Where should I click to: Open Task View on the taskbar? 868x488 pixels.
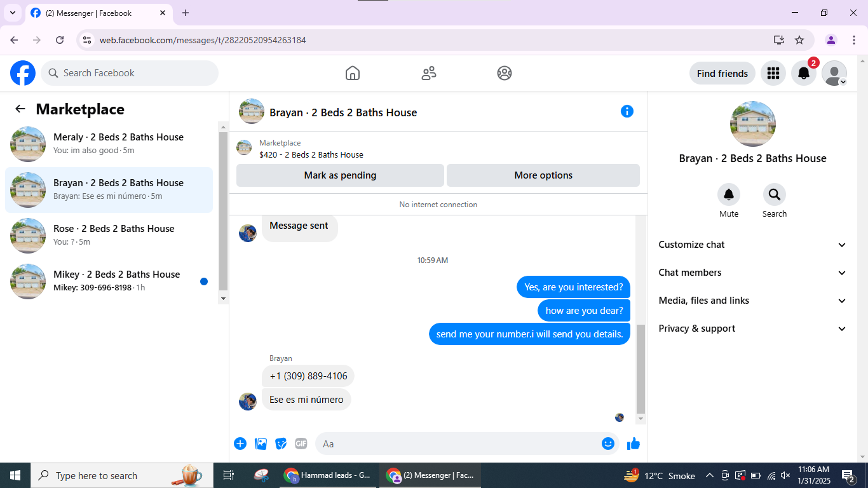point(229,475)
